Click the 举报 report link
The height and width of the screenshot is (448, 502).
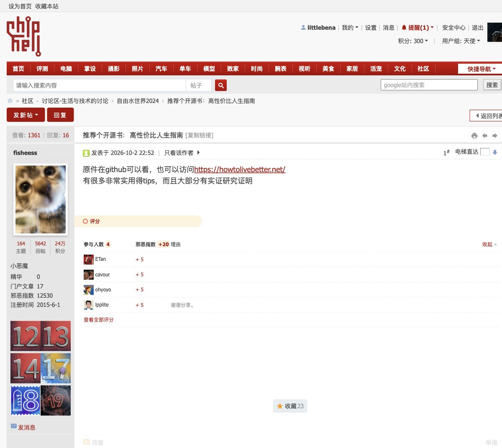coord(492,443)
